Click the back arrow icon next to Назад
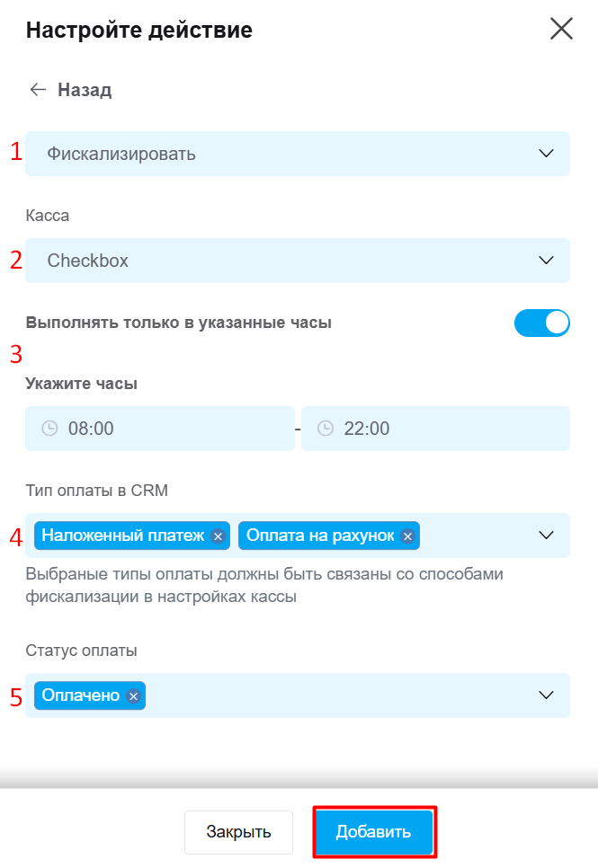Image resolution: width=598 pixels, height=868 pixels. [38, 90]
